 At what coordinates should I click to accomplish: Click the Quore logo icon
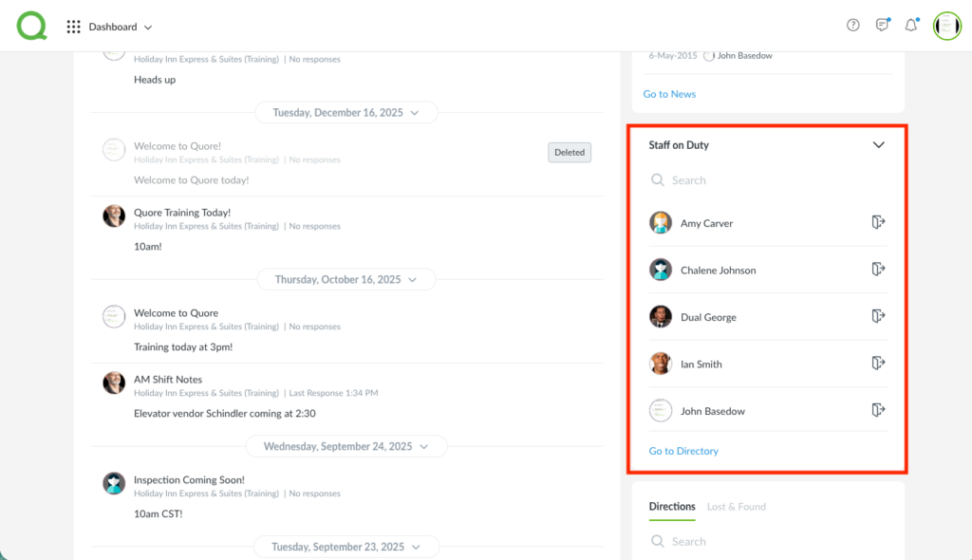[31, 26]
